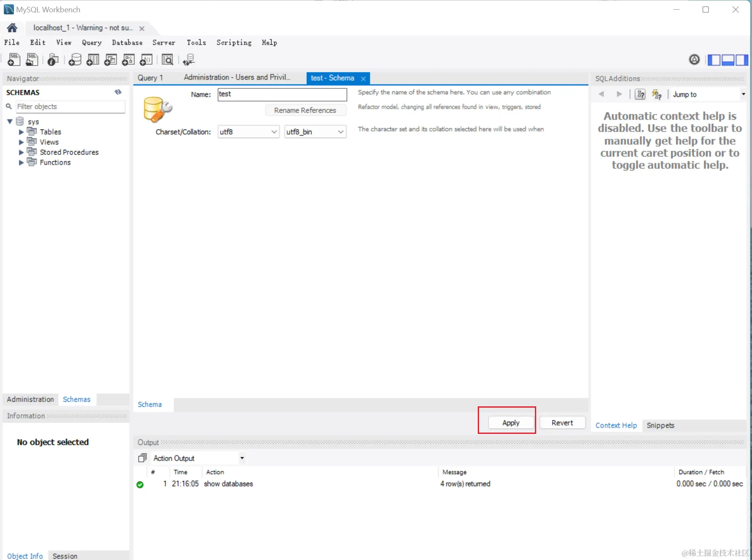Open the Server menu

click(x=164, y=42)
